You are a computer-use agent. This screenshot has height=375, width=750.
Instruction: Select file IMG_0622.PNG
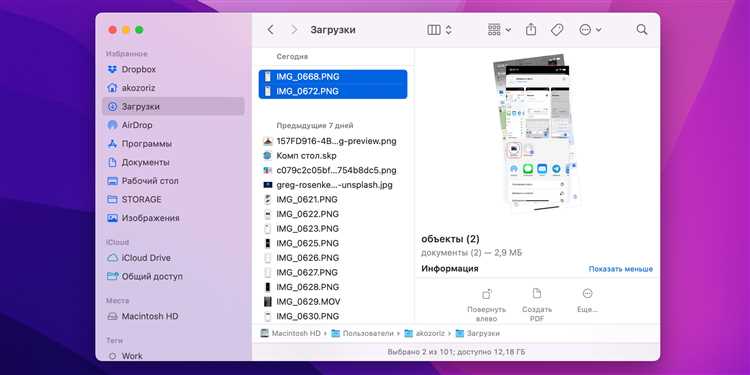[333, 214]
